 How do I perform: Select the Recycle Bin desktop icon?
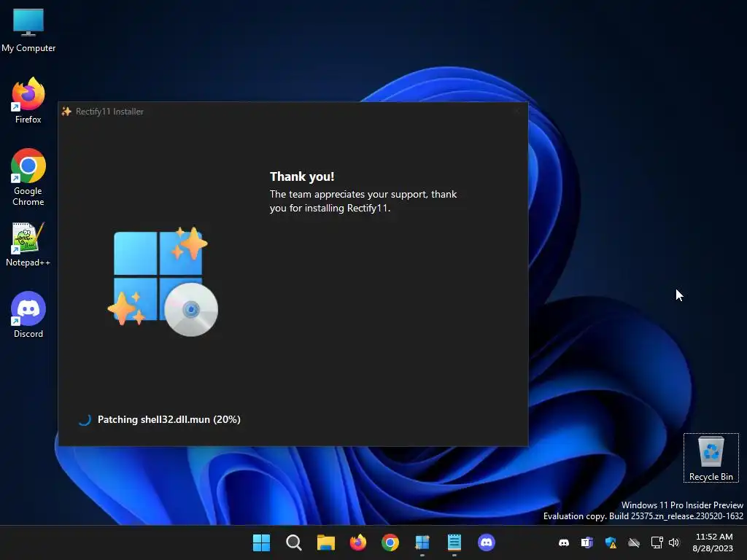tap(711, 458)
